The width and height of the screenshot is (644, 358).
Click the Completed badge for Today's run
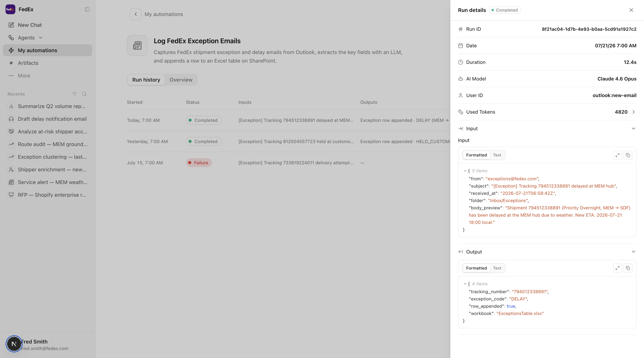click(203, 120)
